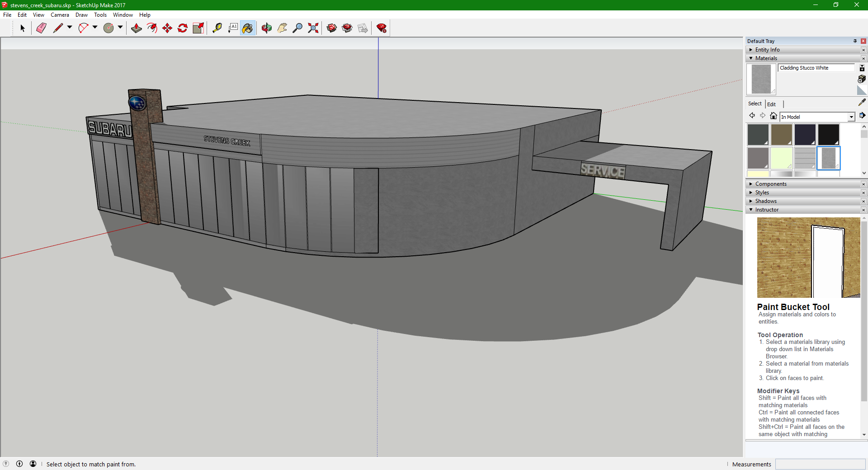Go back in the materials browser
This screenshot has width=868, height=470.
click(752, 116)
